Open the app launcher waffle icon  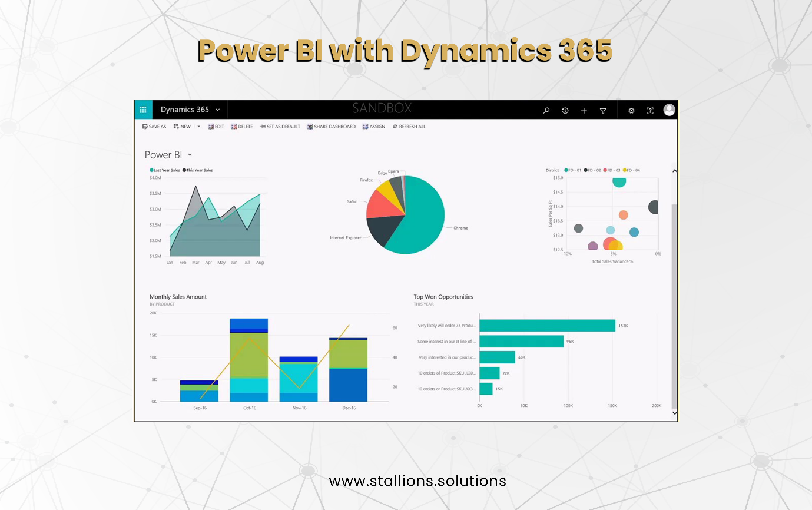143,110
